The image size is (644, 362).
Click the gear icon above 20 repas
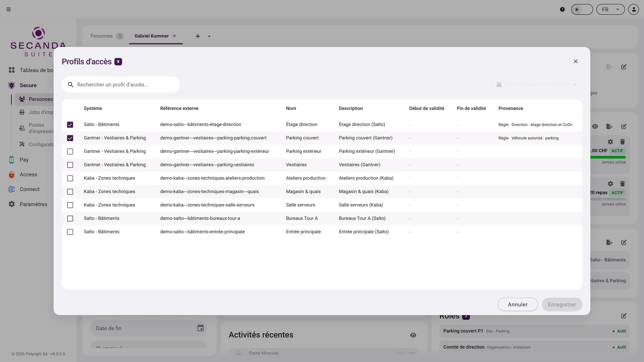(x=610, y=184)
